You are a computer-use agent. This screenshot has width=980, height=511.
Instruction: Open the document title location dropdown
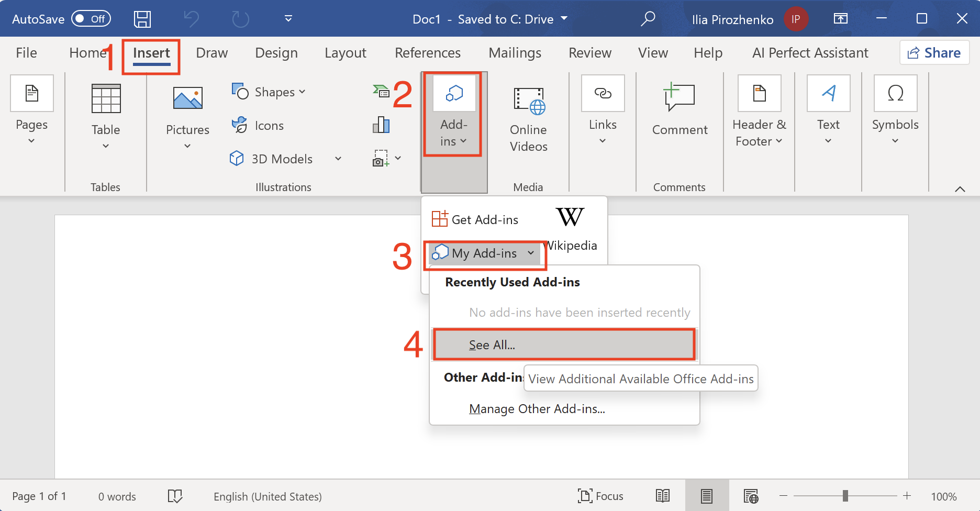click(564, 19)
